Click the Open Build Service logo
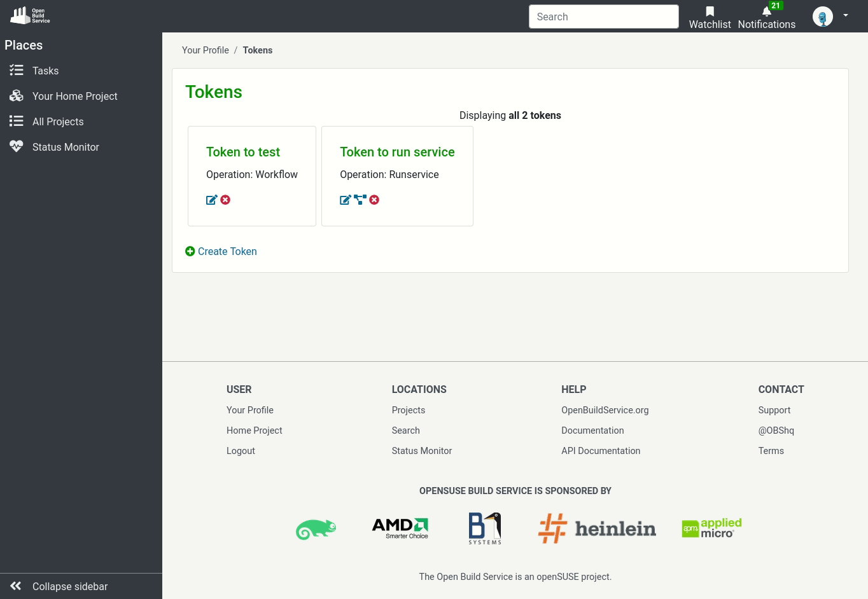The width and height of the screenshot is (868, 599). pos(29,15)
